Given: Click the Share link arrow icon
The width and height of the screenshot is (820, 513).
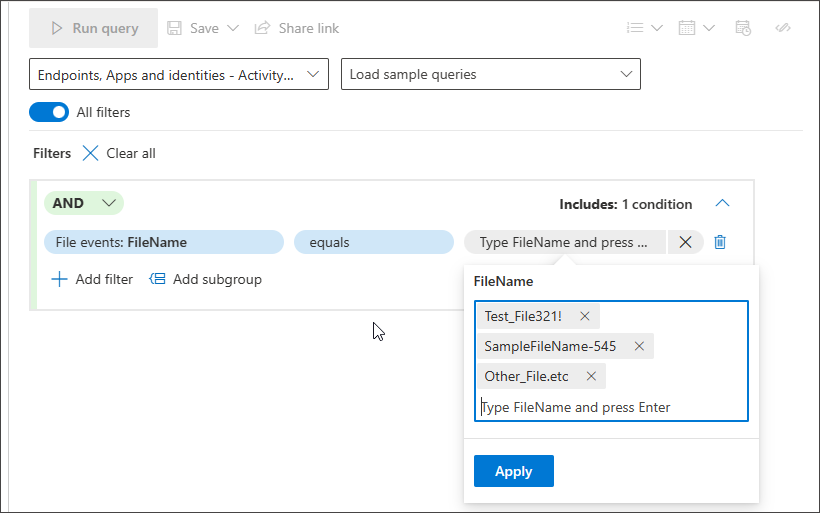Looking at the screenshot, I should coord(262,28).
